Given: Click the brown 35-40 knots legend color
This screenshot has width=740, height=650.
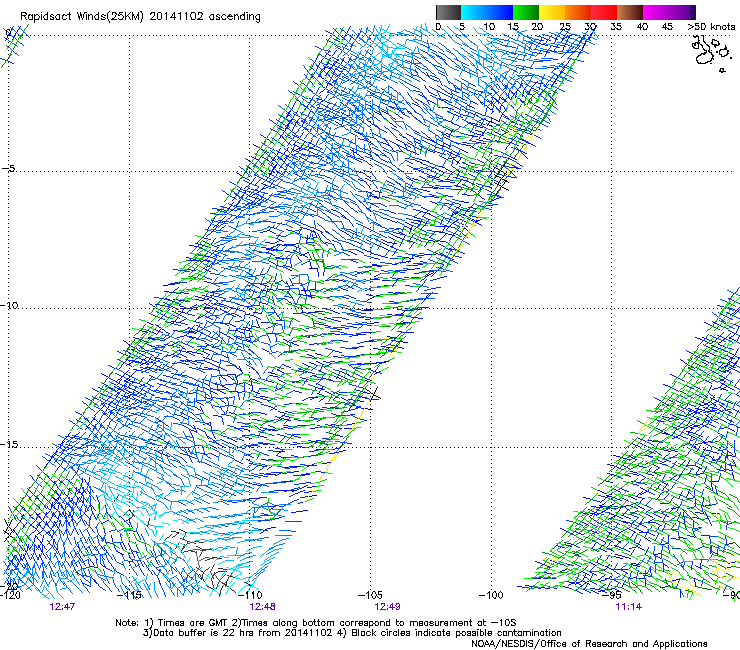Looking at the screenshot, I should click(x=630, y=12).
